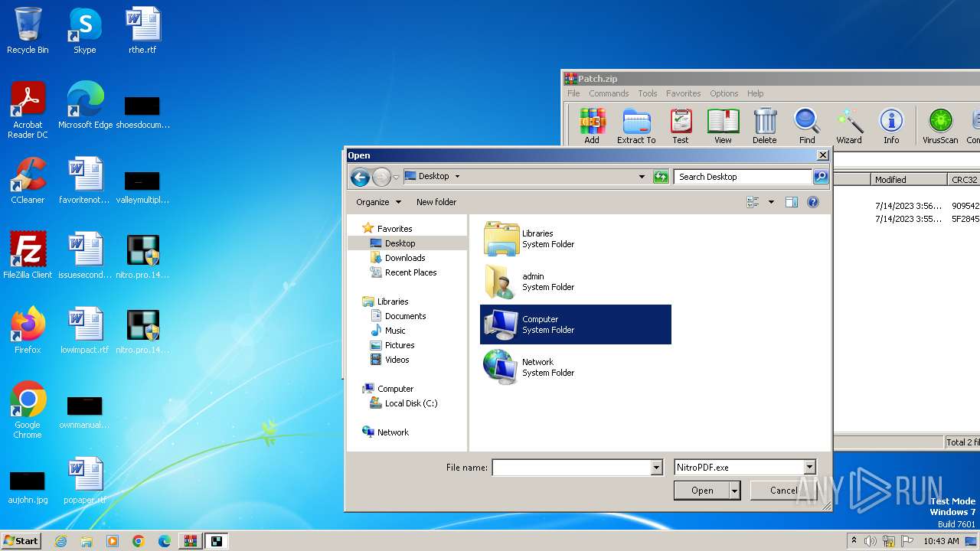This screenshot has width=980, height=551.
Task: Show hidden system tray icons arrow
Action: [x=854, y=541]
